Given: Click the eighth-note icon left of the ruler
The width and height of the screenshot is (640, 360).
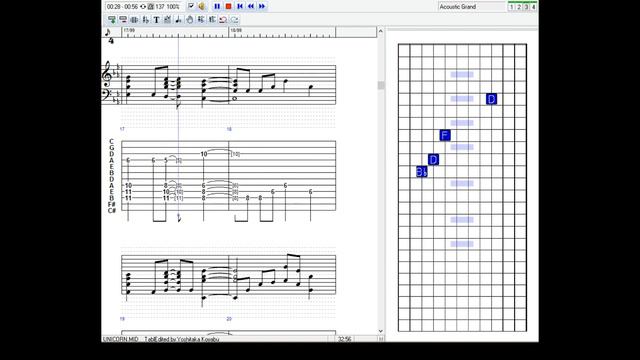Looking at the screenshot, I should [x=108, y=32].
